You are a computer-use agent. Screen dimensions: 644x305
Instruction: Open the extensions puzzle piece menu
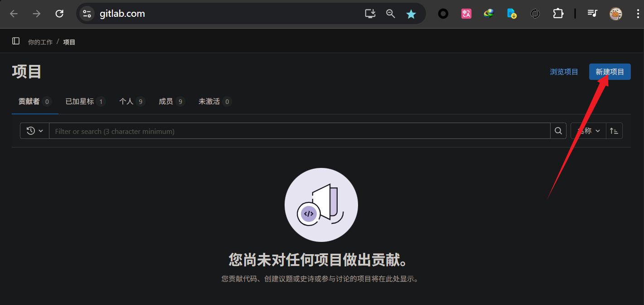coord(558,14)
